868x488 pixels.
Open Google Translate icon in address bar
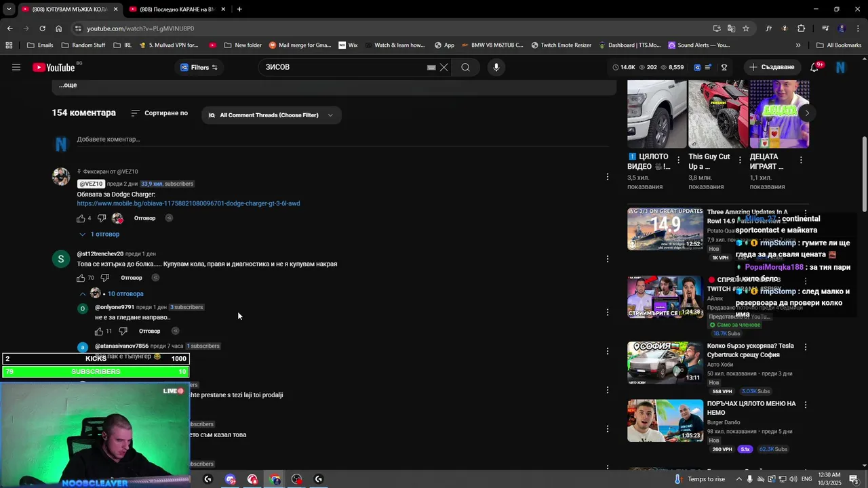coord(731,28)
